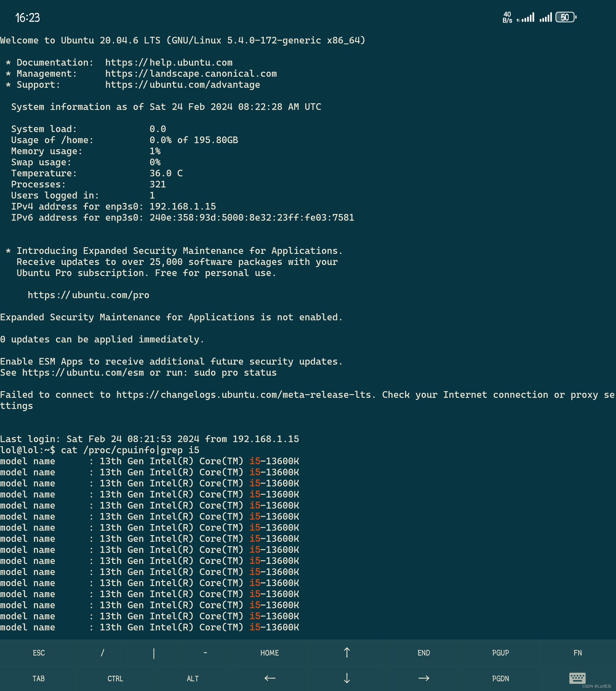Screen dimensions: 616x691
Task: Select the 0.0% of 195.80GB value
Action: [194, 140]
